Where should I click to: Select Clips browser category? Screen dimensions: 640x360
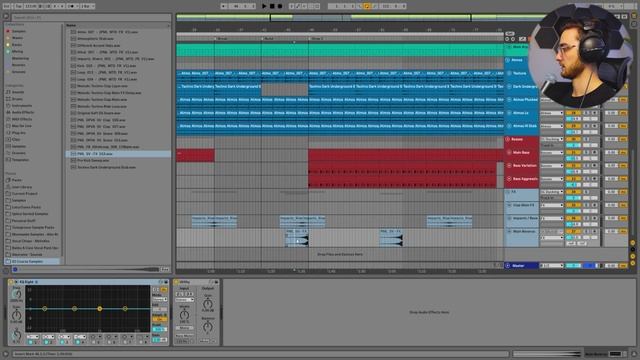pyautogui.click(x=16, y=139)
